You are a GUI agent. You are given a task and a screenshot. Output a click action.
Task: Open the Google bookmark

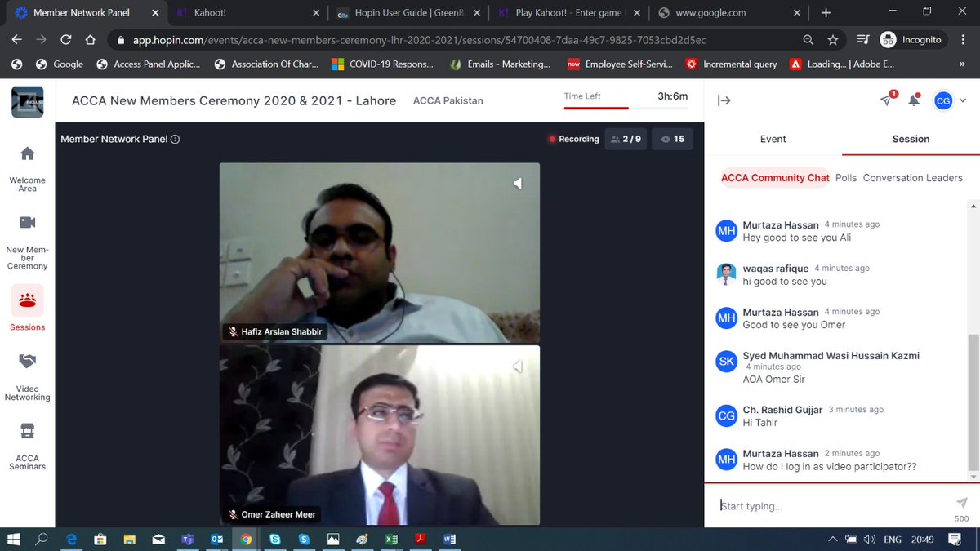pyautogui.click(x=59, y=64)
